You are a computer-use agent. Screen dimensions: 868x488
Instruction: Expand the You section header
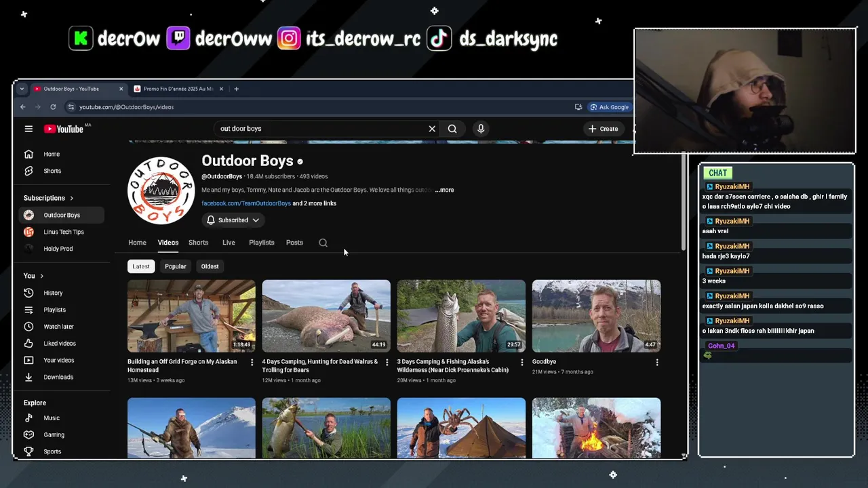pos(33,276)
